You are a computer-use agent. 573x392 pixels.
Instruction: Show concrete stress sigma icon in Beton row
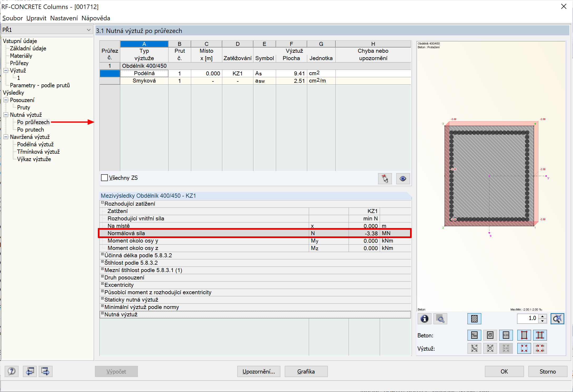tap(490, 335)
